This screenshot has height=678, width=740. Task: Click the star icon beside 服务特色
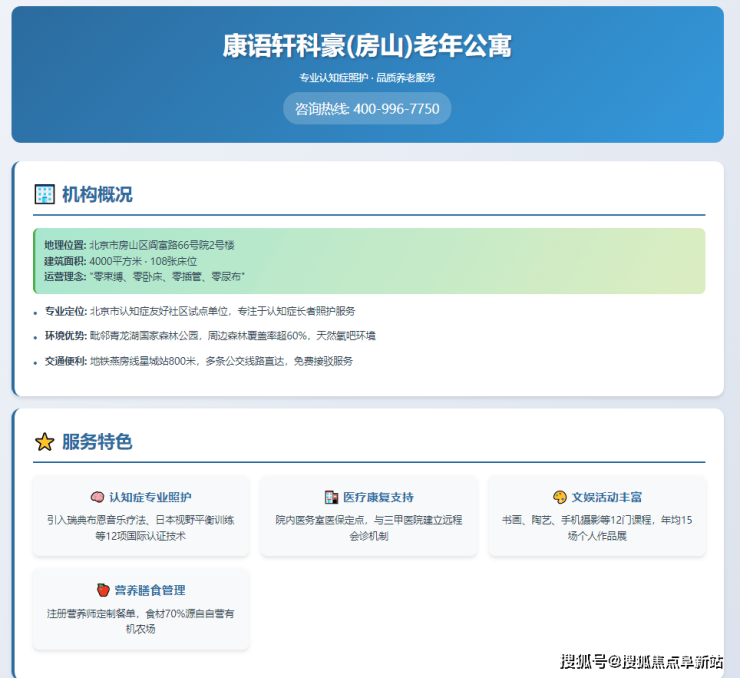click(x=44, y=442)
